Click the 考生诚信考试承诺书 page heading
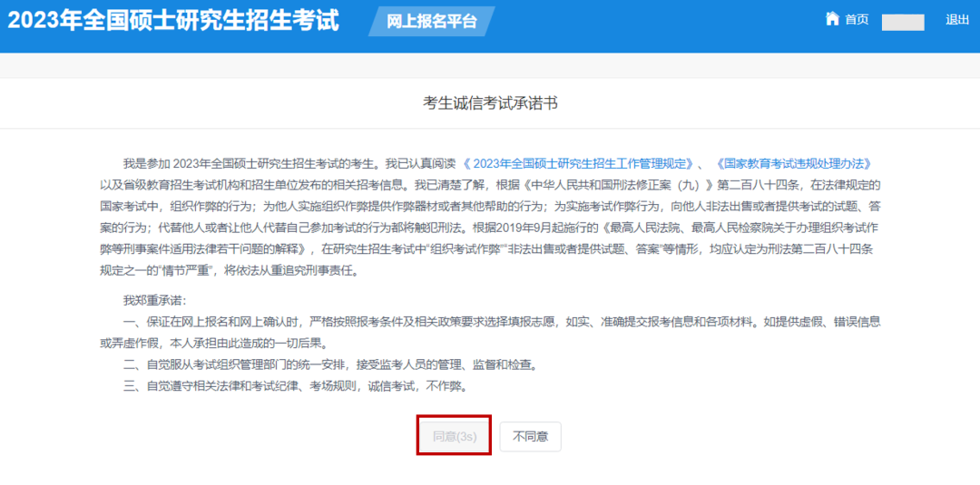The image size is (980, 485). [x=490, y=103]
